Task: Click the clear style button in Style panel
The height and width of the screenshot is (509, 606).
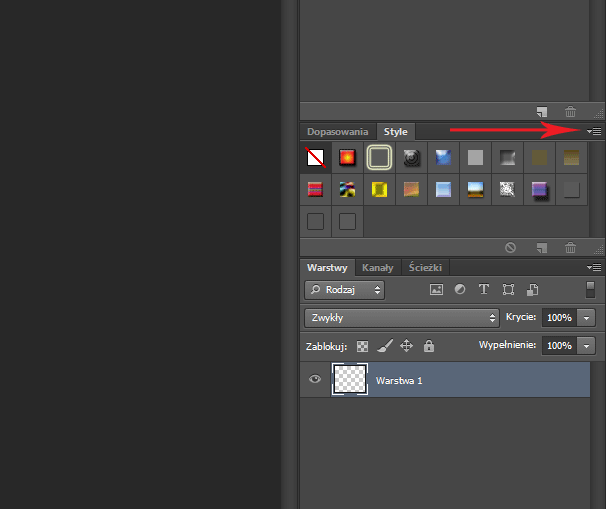Action: (x=511, y=247)
